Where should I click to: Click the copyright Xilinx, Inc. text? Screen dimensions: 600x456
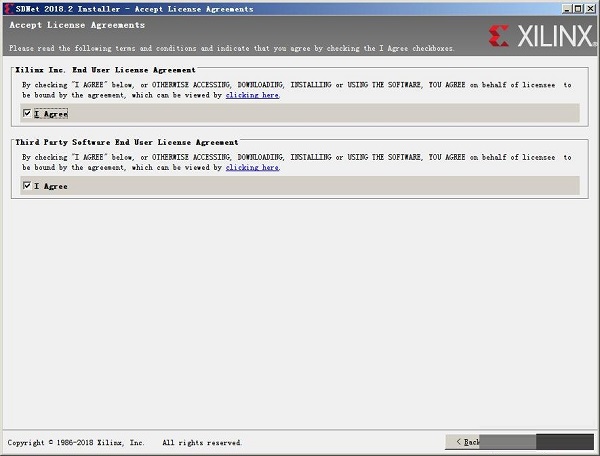click(76, 443)
